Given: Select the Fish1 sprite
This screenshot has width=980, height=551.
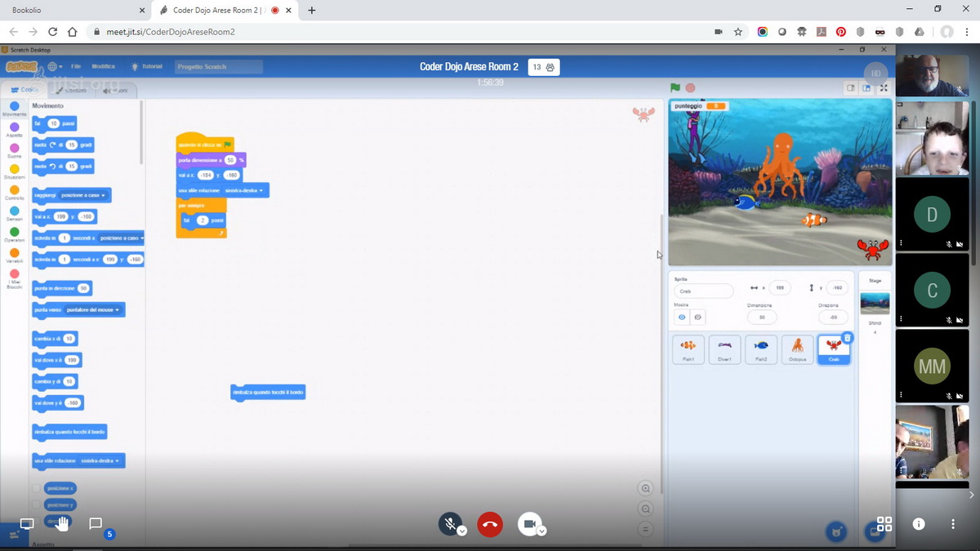Looking at the screenshot, I should click(688, 349).
